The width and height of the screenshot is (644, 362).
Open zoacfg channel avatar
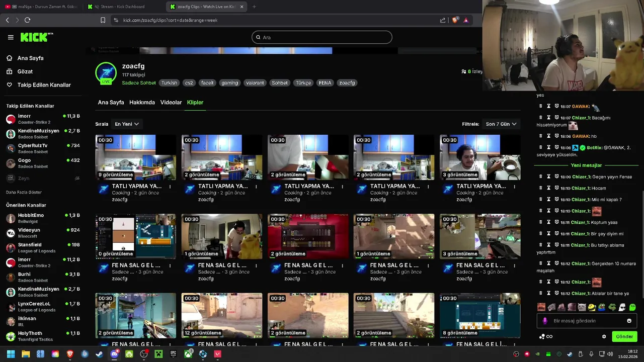click(x=106, y=73)
